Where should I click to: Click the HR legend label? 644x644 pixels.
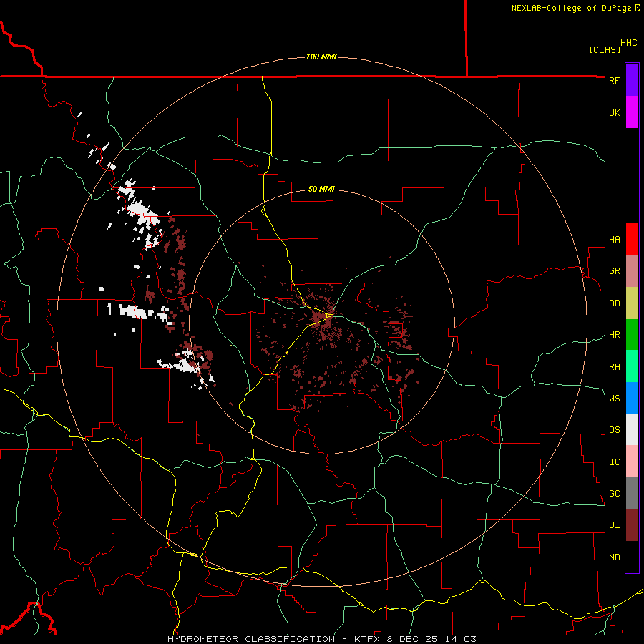click(614, 335)
